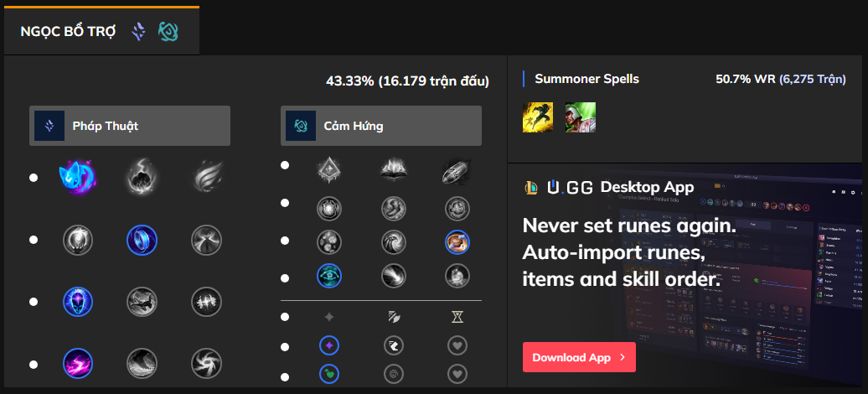Choose the Scorch rune icon
Screen dimensions: 868x394
(78, 363)
